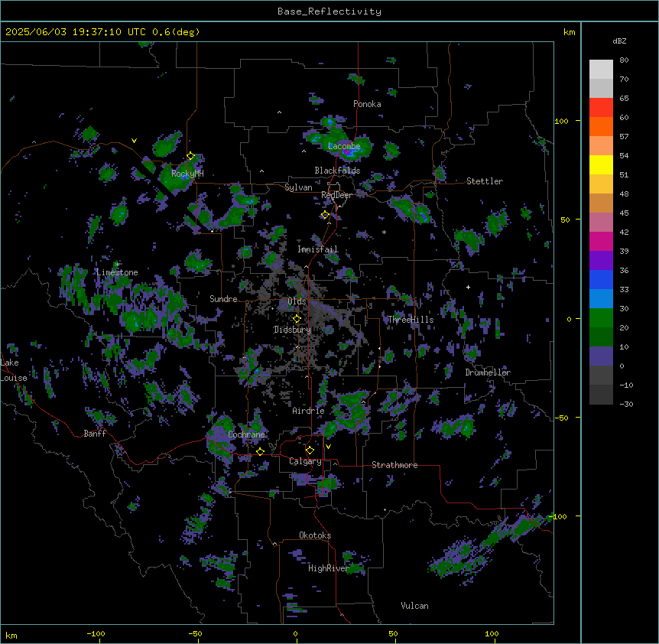Viewport: 659px width, 644px height.
Task: Click the yellow diamond marker below RedDeer
Action: pos(325,215)
